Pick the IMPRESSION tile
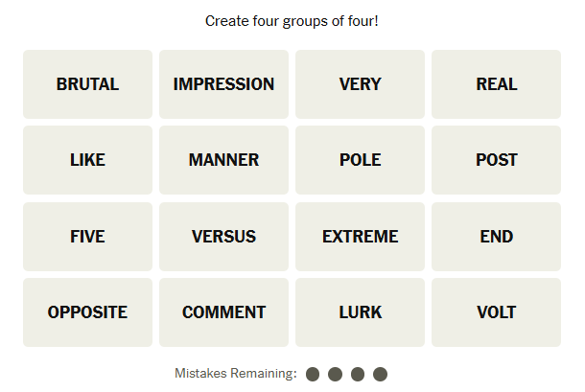Viewport: 585px width, 392px height. (x=223, y=84)
